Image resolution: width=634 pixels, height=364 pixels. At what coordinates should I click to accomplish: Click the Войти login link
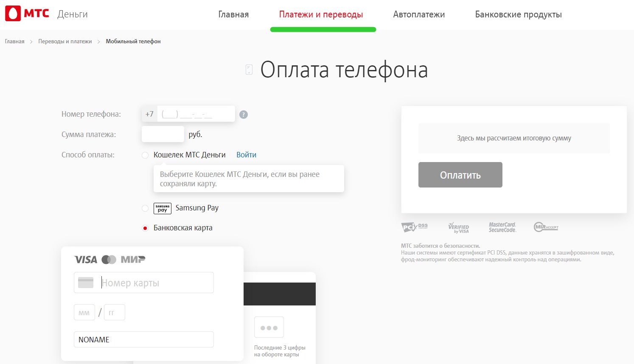pyautogui.click(x=246, y=155)
